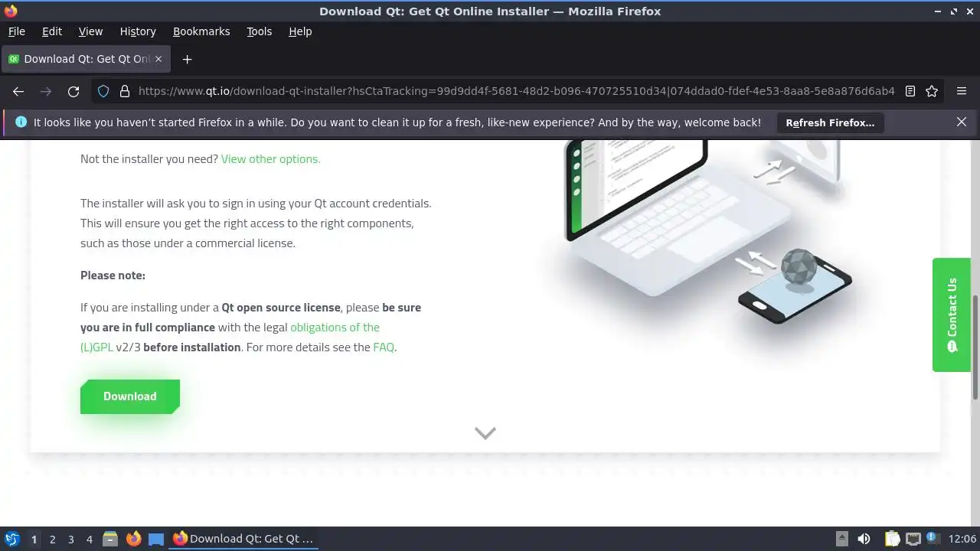
Task: Switch to workspace 4
Action: pyautogui.click(x=90, y=539)
